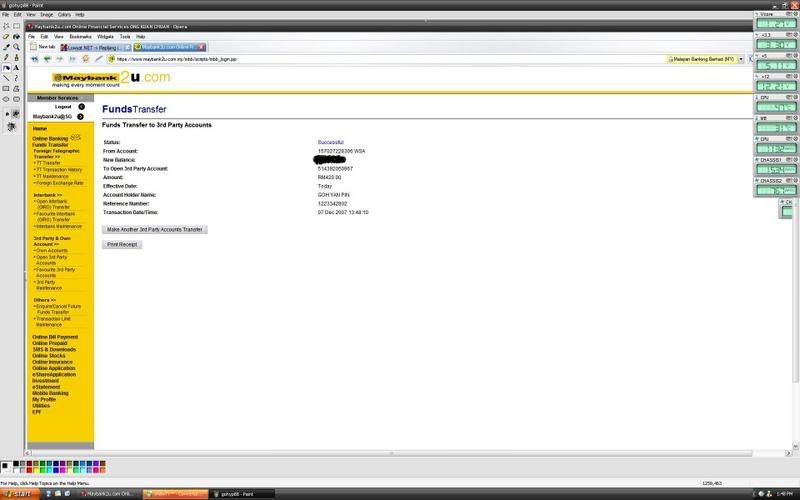The height and width of the screenshot is (500, 800).
Task: Select the Rectangle shape tool
Action: [x=6, y=89]
